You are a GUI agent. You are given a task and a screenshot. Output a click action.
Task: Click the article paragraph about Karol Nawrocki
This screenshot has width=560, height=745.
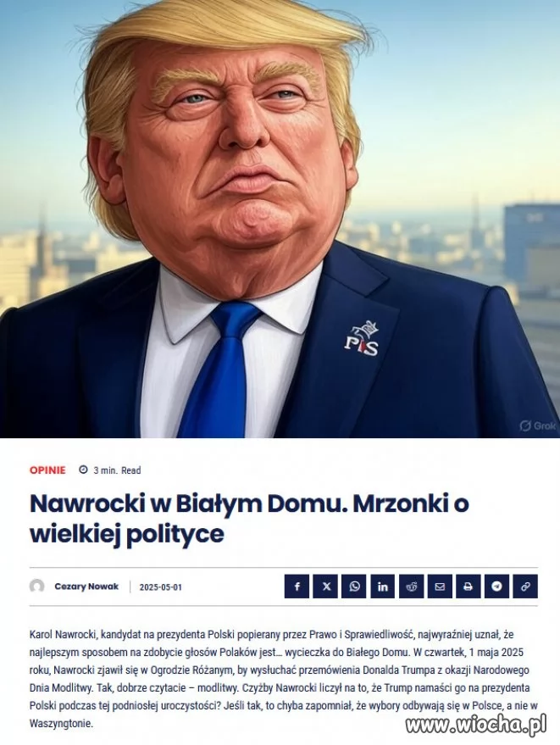click(x=284, y=679)
